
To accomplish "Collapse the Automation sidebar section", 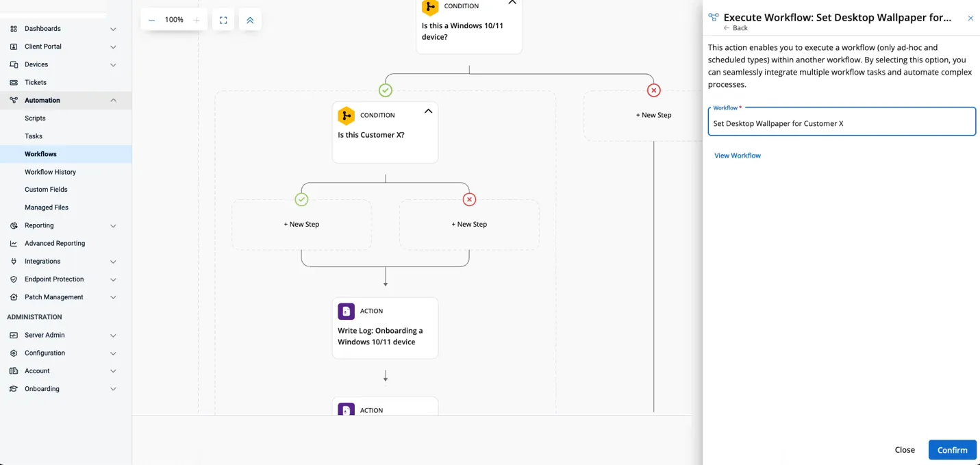I will [x=113, y=101].
